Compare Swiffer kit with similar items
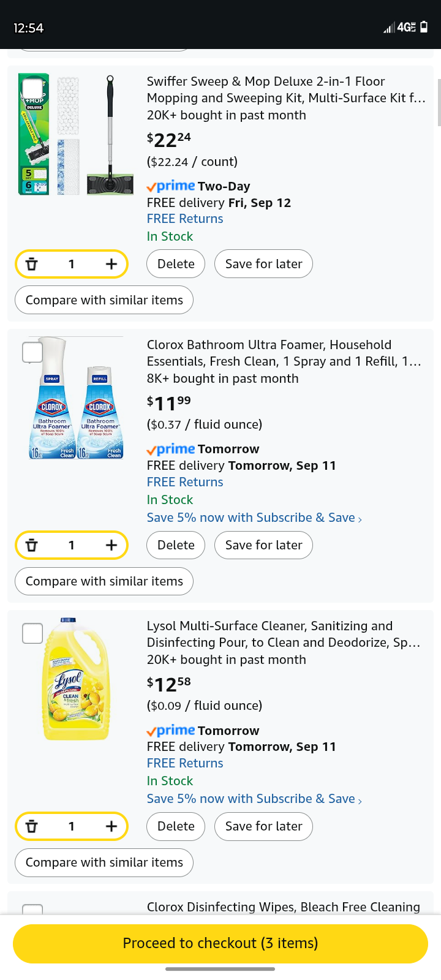This screenshot has width=441, height=980. [104, 300]
